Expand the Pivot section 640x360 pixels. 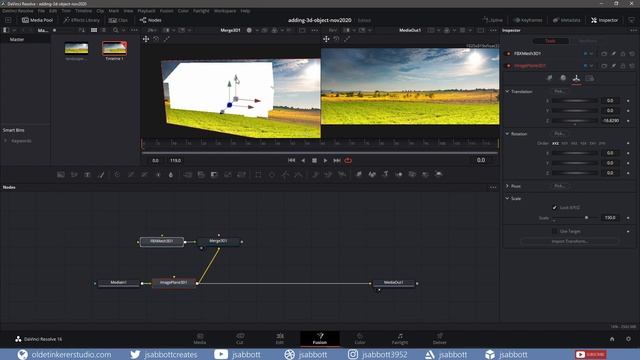pos(507,186)
